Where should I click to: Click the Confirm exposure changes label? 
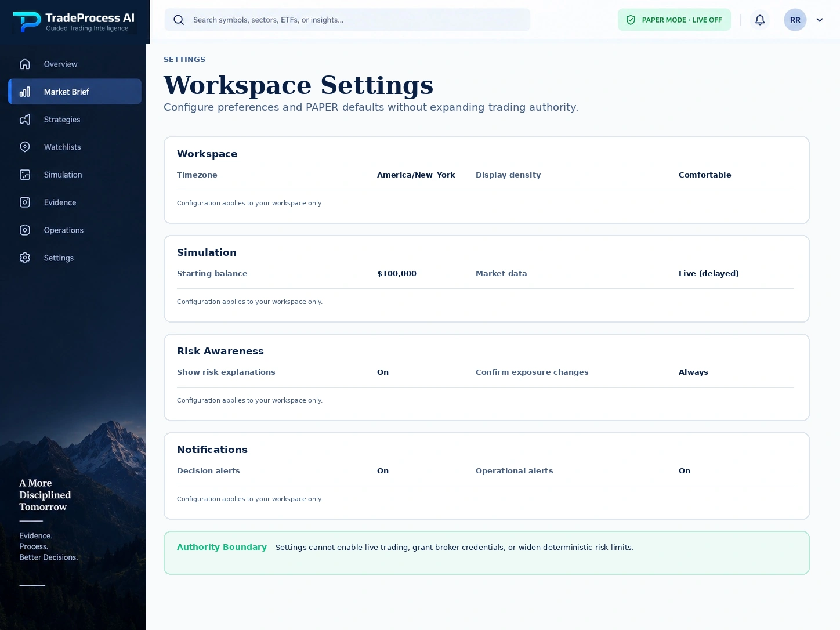pyautogui.click(x=532, y=372)
